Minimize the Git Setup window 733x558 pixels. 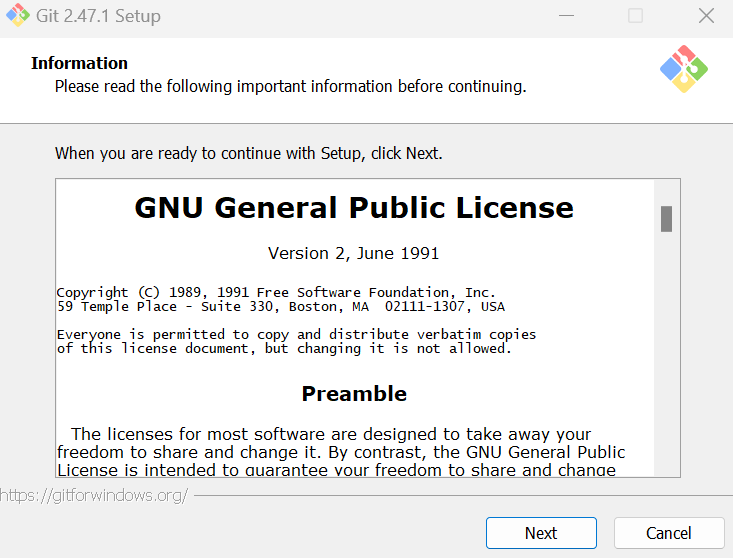click(x=566, y=15)
